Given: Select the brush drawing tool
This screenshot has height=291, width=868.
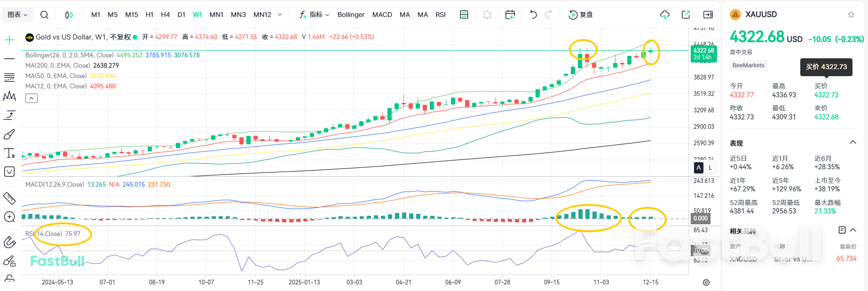Looking at the screenshot, I should point(9,134).
